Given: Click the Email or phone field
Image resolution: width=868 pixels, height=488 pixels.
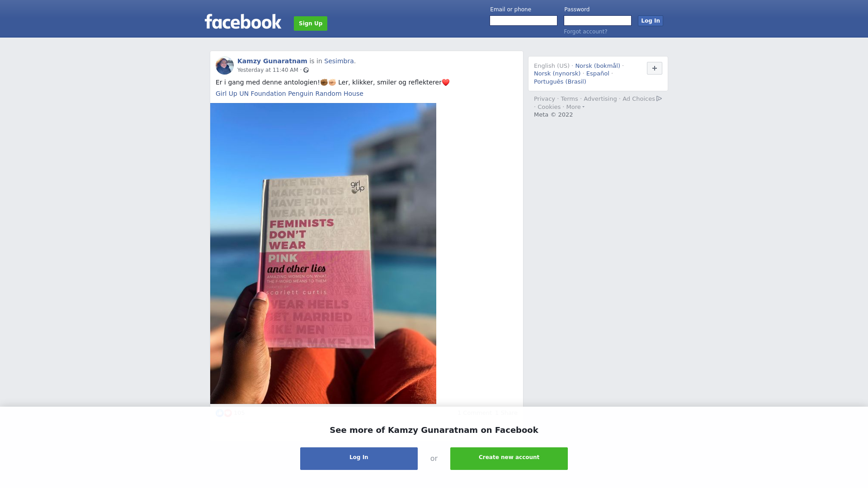Looking at the screenshot, I should 524,21.
